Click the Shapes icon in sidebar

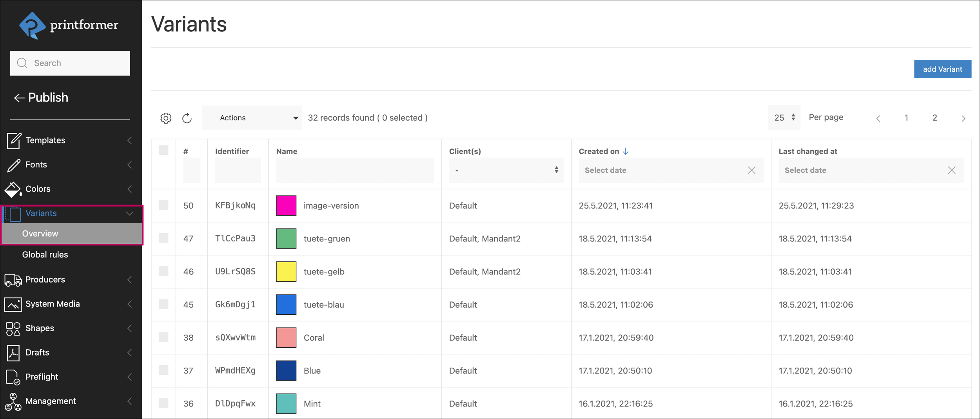(x=13, y=328)
